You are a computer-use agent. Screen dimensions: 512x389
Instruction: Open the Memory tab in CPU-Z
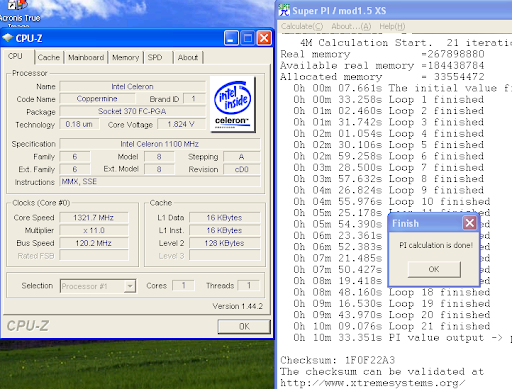[x=125, y=57]
